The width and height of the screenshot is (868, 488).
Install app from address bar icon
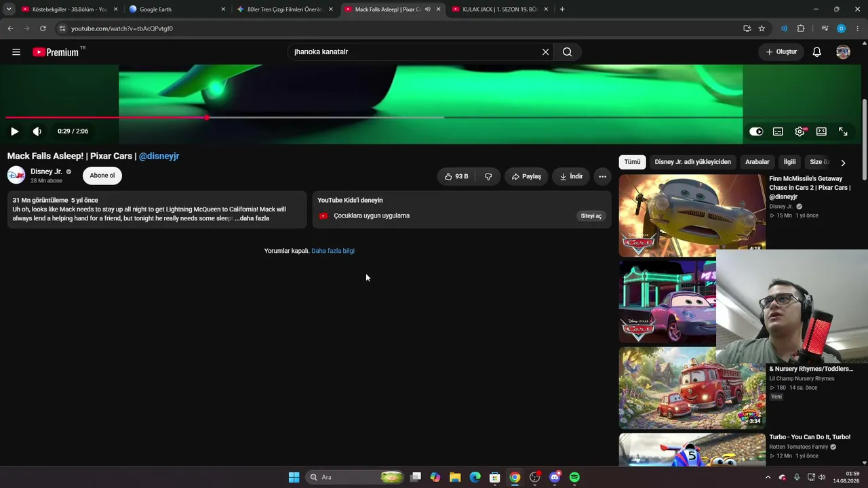[x=747, y=28]
